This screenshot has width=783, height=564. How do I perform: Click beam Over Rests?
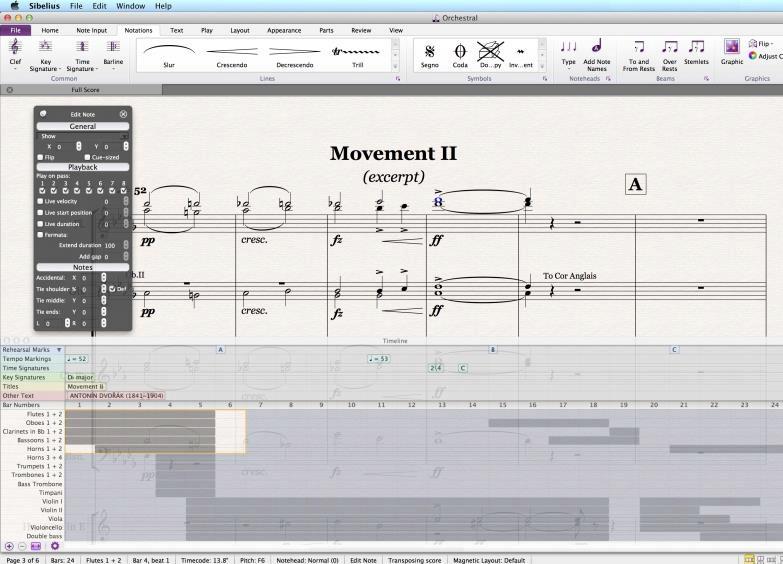point(670,55)
